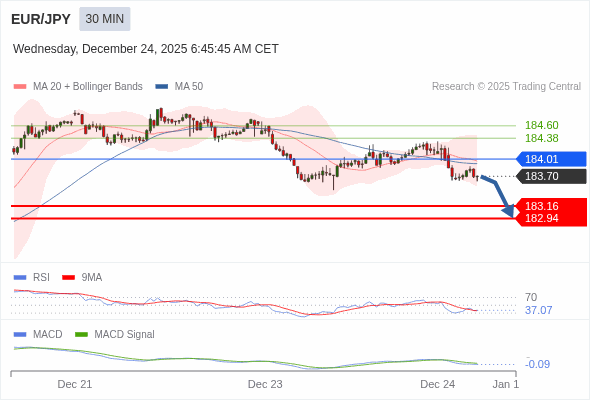Screen dimensions: 590x400
Task: Click the RSI 70 level label
Action: 531,297
